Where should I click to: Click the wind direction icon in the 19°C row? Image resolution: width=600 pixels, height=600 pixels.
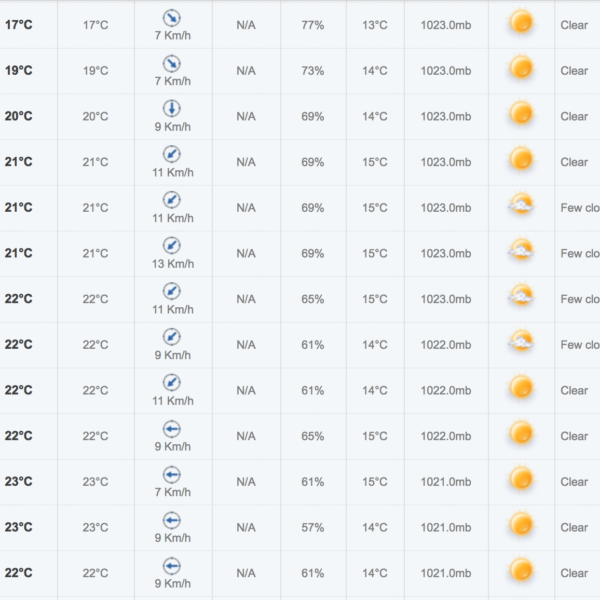tap(172, 64)
